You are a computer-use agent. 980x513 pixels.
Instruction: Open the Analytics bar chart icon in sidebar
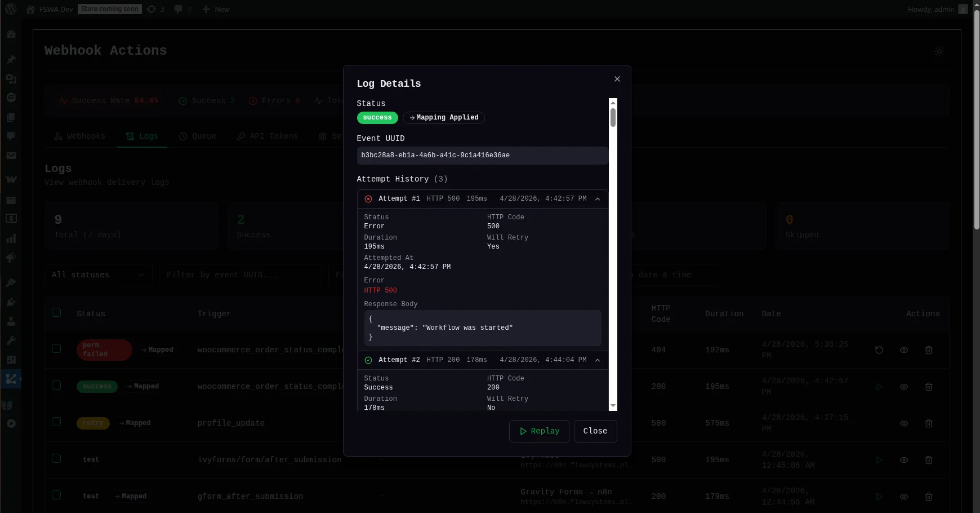click(x=11, y=238)
